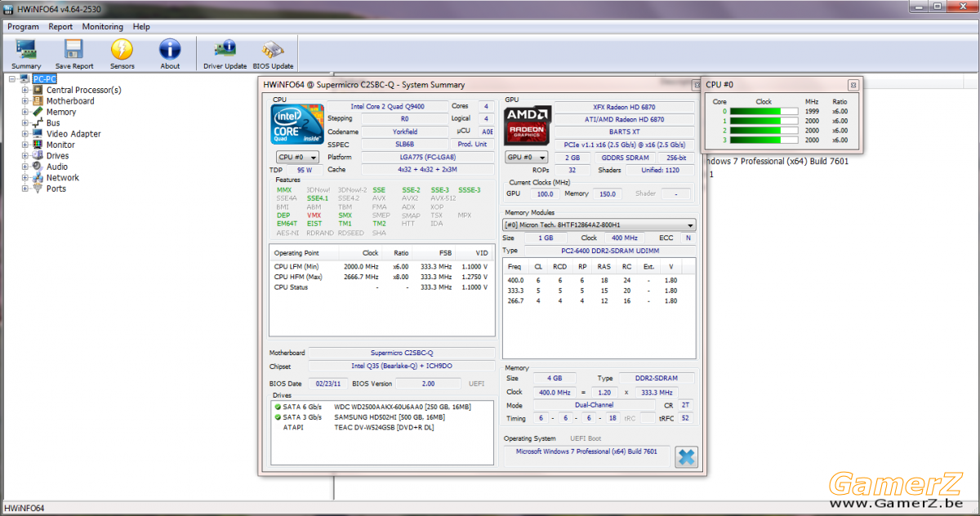The width and height of the screenshot is (980, 516).
Task: Select the Monitor tree node
Action: coord(61,145)
